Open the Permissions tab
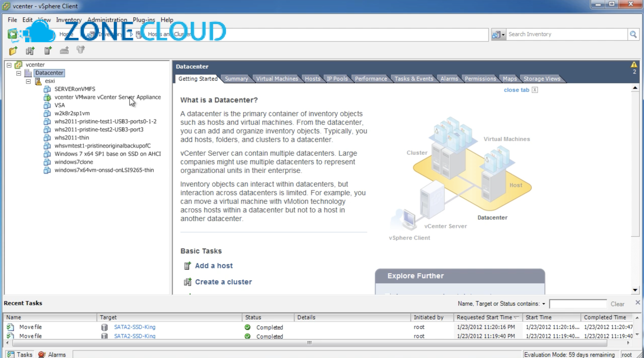This screenshot has width=644, height=358. tap(480, 79)
